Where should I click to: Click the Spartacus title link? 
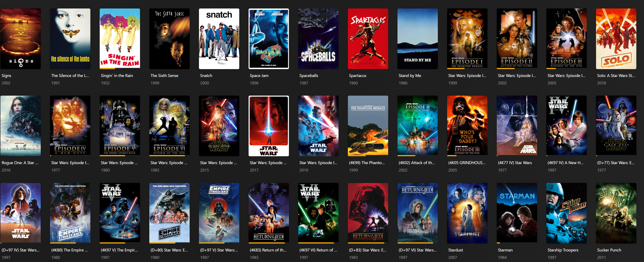(358, 76)
